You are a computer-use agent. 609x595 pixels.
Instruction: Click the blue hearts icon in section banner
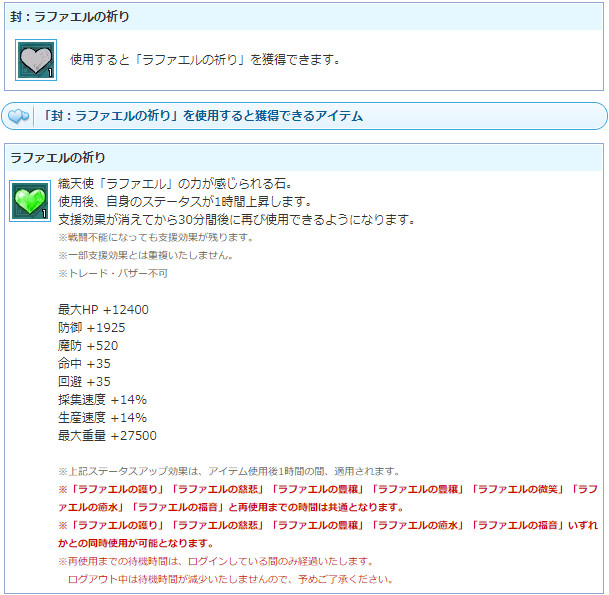[x=18, y=116]
